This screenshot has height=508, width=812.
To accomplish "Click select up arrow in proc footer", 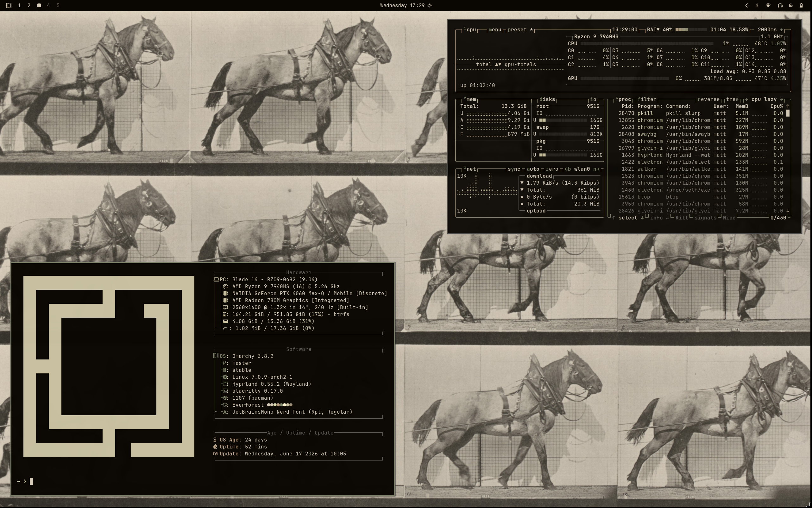I will (614, 218).
